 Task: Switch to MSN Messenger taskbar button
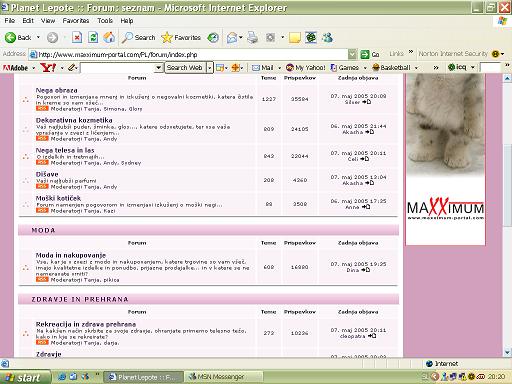(x=223, y=377)
